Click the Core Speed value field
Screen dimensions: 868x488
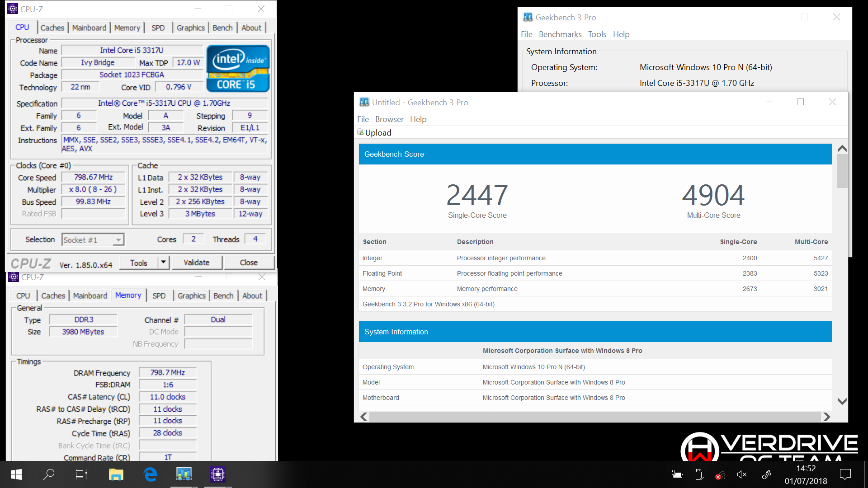point(94,178)
